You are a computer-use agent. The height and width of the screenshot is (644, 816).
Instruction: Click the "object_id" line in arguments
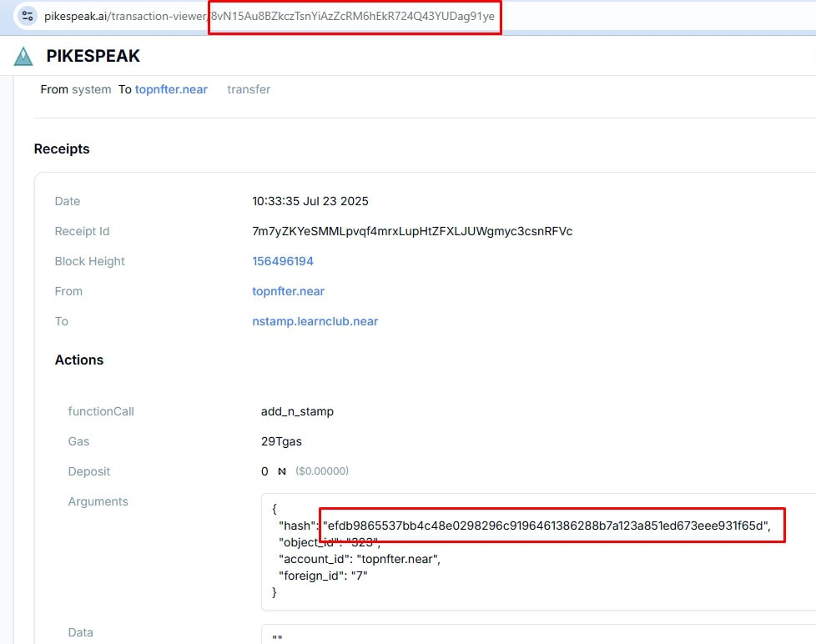(x=330, y=542)
